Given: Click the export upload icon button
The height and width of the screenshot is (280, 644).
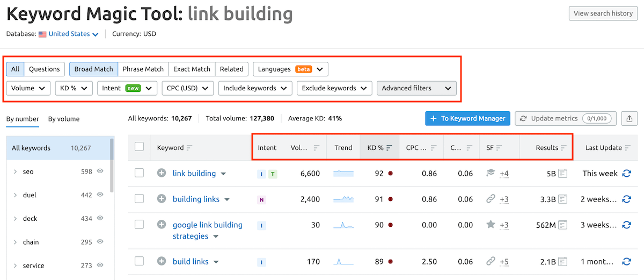Looking at the screenshot, I should [x=629, y=118].
